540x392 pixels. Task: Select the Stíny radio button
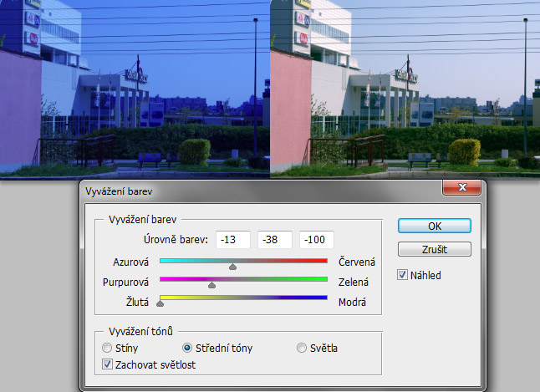click(106, 348)
